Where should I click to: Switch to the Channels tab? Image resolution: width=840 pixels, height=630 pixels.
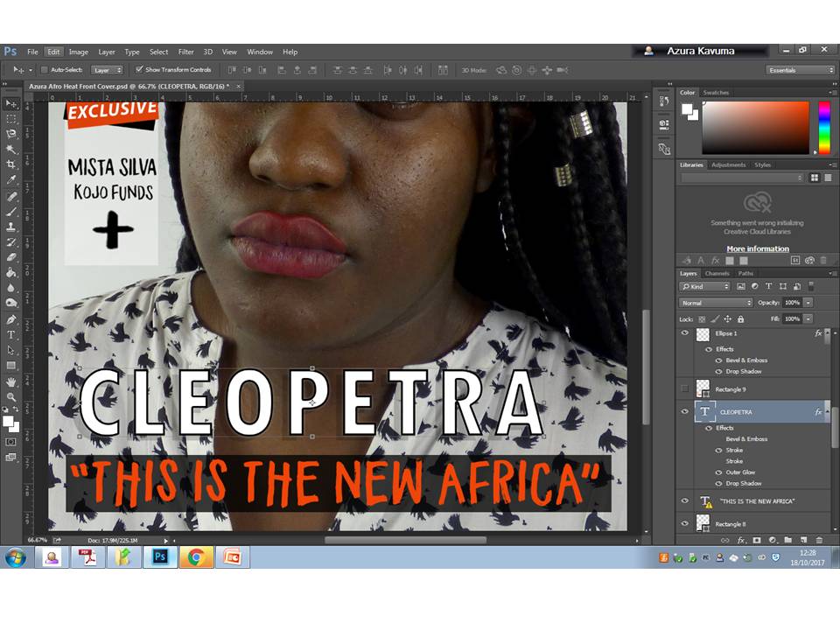[x=717, y=273]
